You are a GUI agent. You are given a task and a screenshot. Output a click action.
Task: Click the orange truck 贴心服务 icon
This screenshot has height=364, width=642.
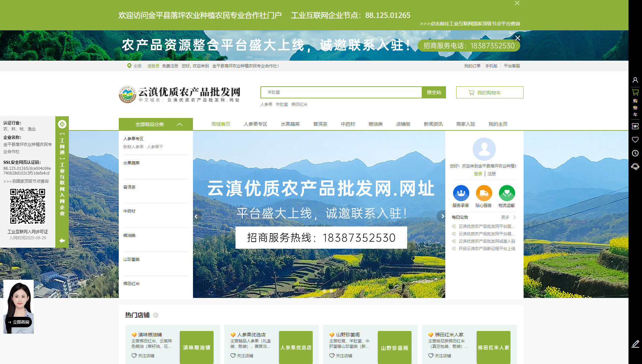(x=484, y=193)
